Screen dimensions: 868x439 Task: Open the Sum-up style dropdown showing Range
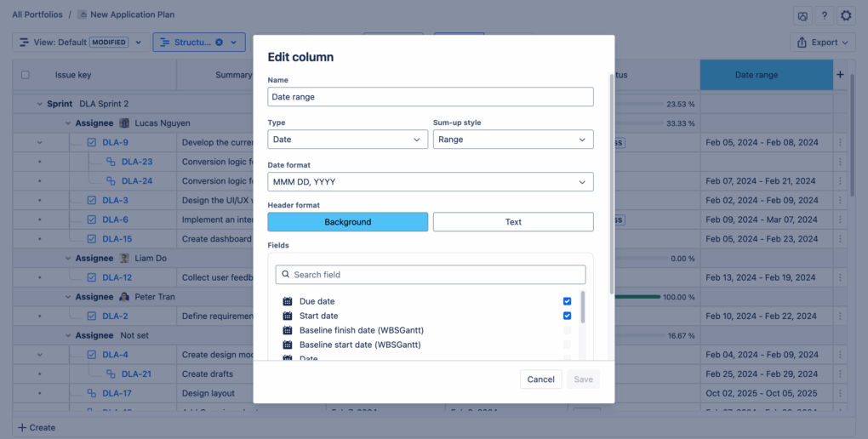click(x=513, y=140)
